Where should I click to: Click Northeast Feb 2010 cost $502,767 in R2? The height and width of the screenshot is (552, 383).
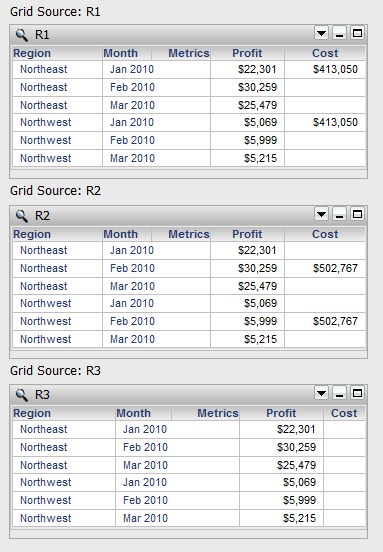[x=335, y=268]
